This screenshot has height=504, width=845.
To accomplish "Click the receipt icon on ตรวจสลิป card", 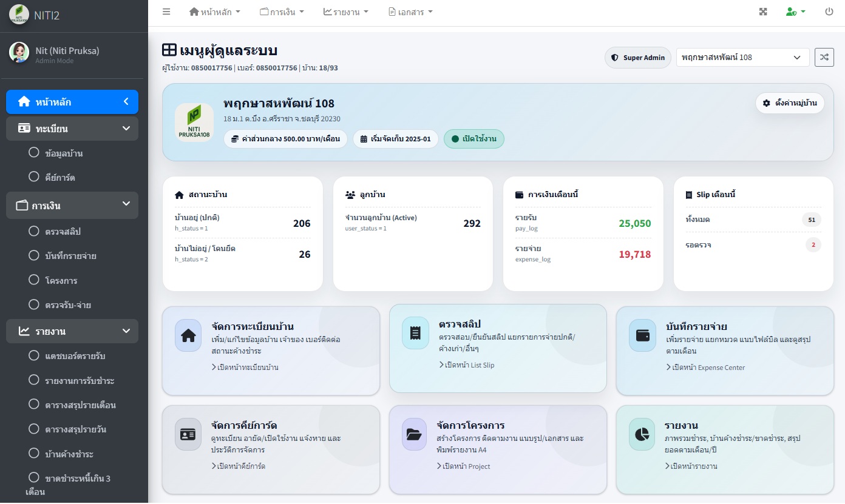I will 415,333.
